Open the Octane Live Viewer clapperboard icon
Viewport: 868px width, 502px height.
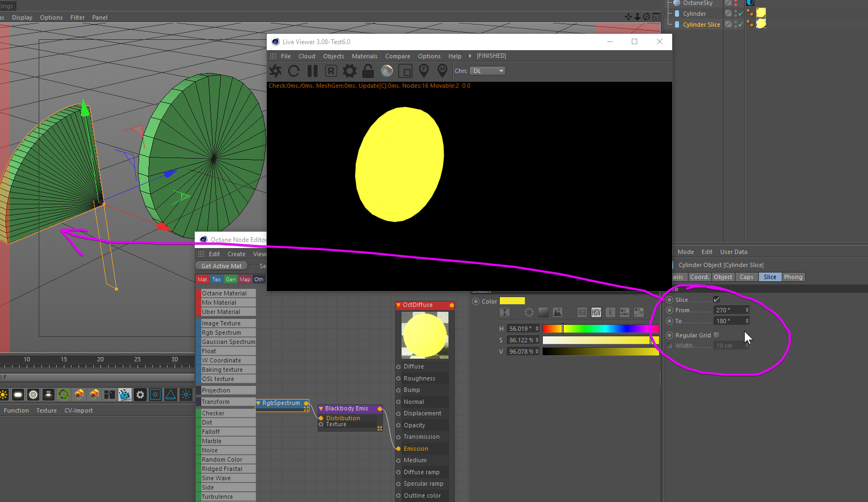pyautogui.click(x=125, y=395)
